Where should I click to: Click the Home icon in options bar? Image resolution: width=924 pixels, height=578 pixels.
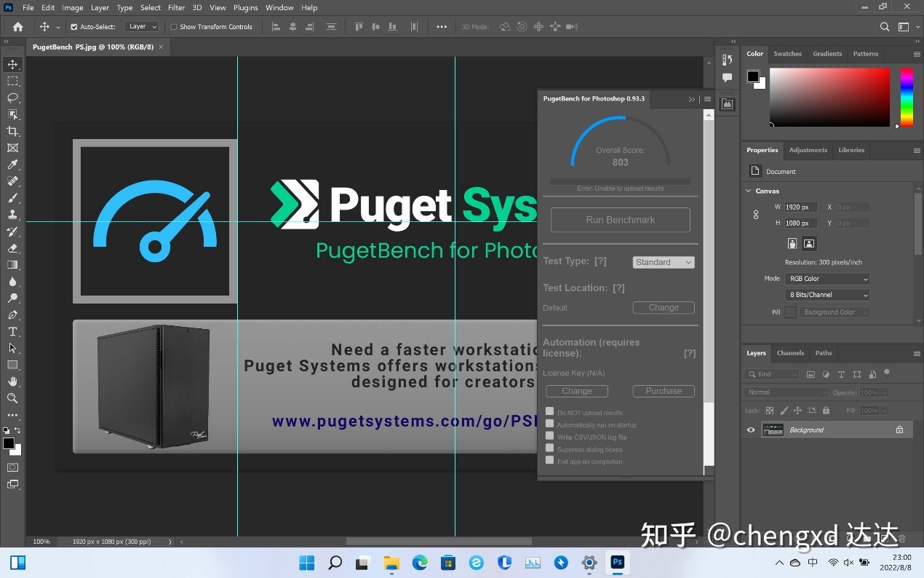pyautogui.click(x=17, y=27)
